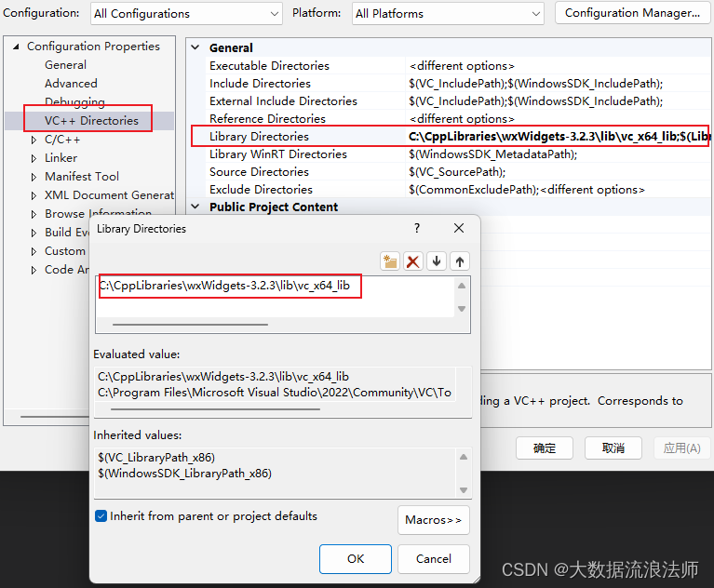Move line down with the down arrow icon
This screenshot has height=588, width=714.
tap(437, 261)
